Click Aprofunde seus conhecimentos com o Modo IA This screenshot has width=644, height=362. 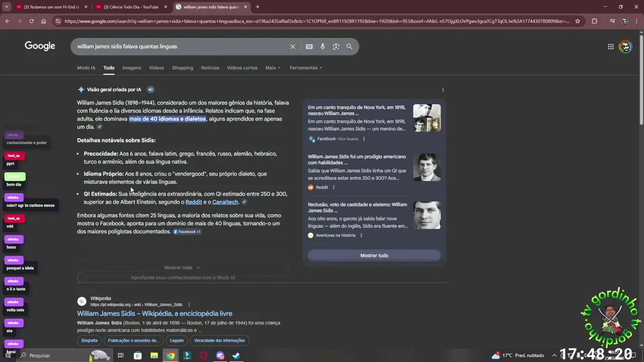(x=183, y=278)
